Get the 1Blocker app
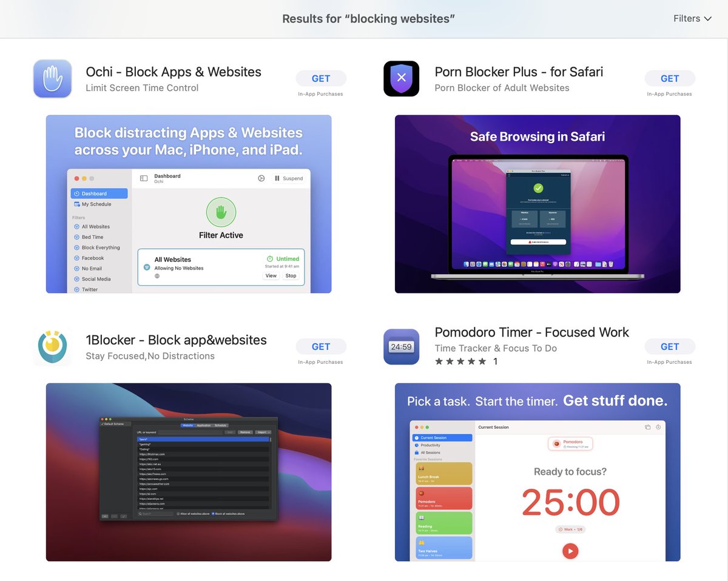This screenshot has width=728, height=581. (321, 347)
